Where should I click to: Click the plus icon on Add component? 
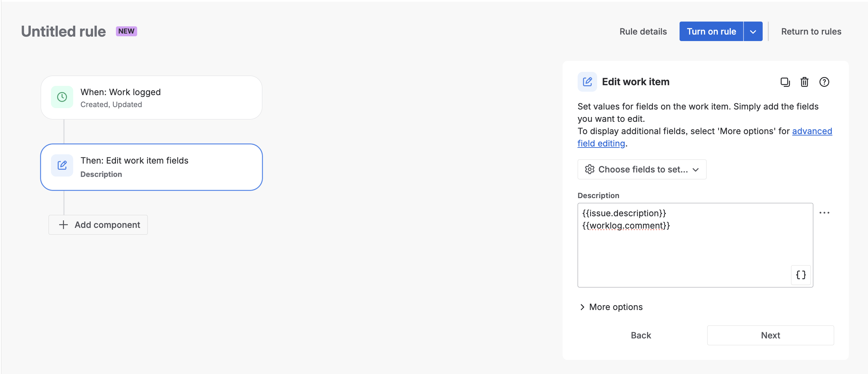coord(64,225)
